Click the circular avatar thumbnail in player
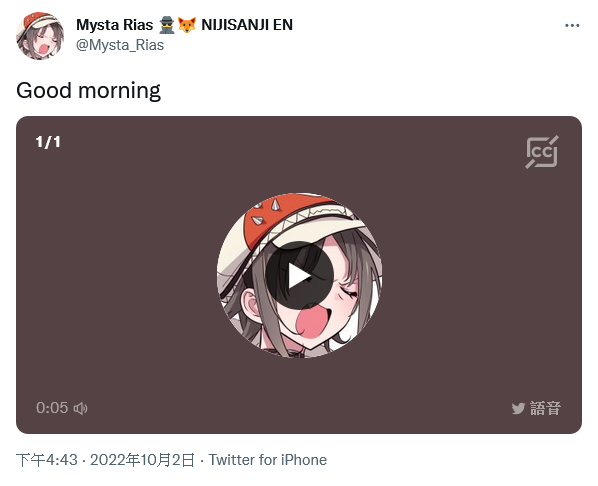 click(299, 275)
